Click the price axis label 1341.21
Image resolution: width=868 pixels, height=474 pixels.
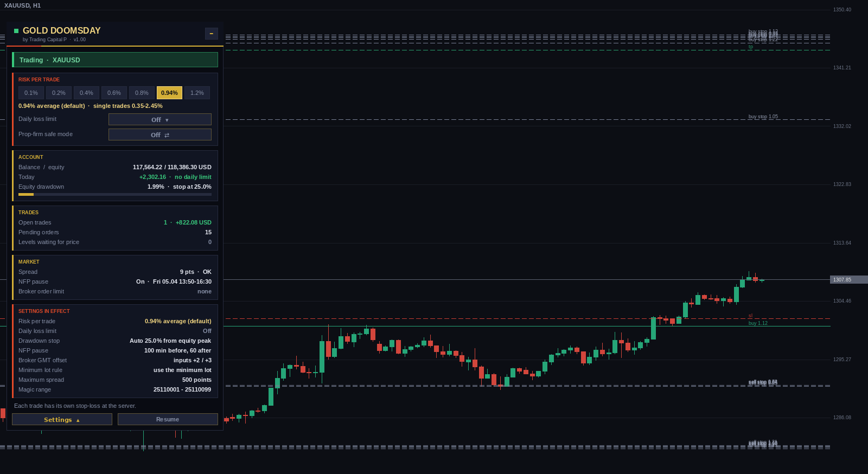pos(842,68)
